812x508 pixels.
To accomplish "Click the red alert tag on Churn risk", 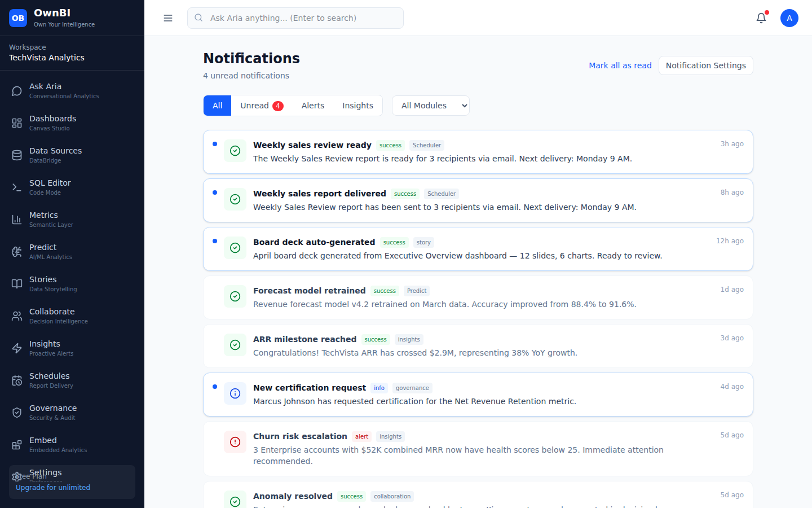I will (362, 437).
